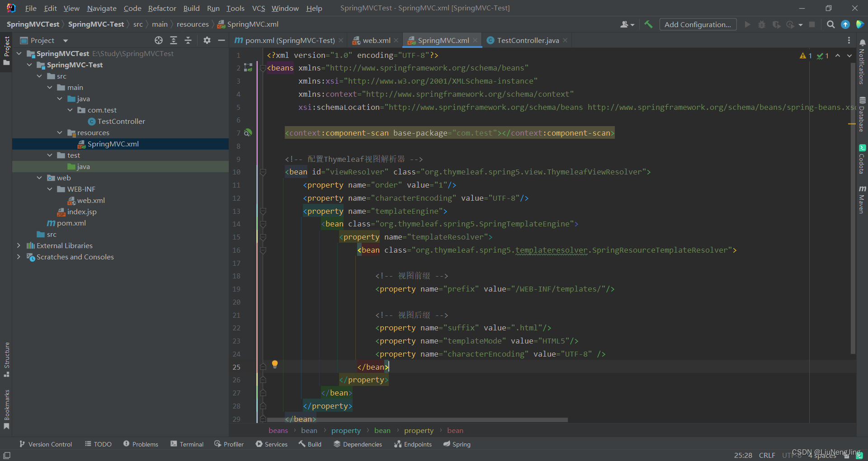Open Project panel settings gear
868x461 pixels.
(207, 40)
